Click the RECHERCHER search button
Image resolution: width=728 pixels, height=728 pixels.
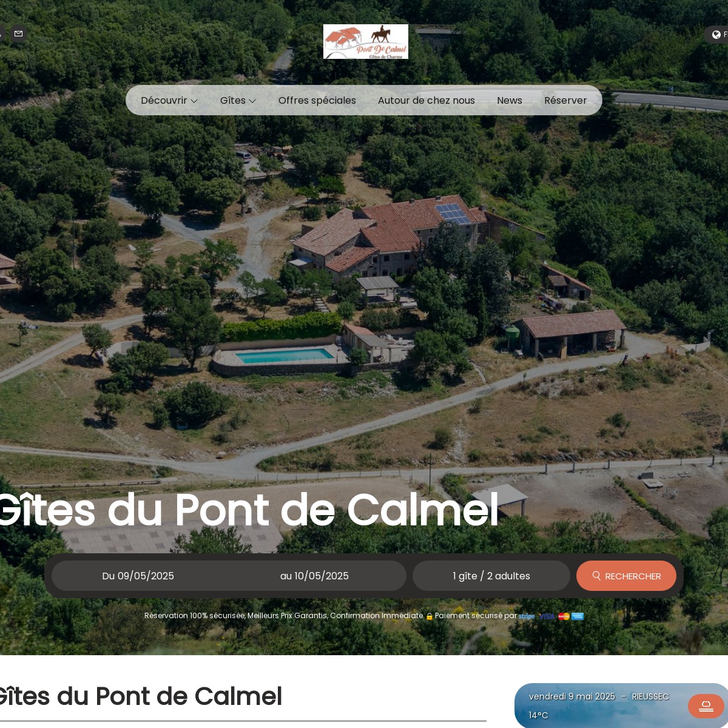tap(626, 576)
